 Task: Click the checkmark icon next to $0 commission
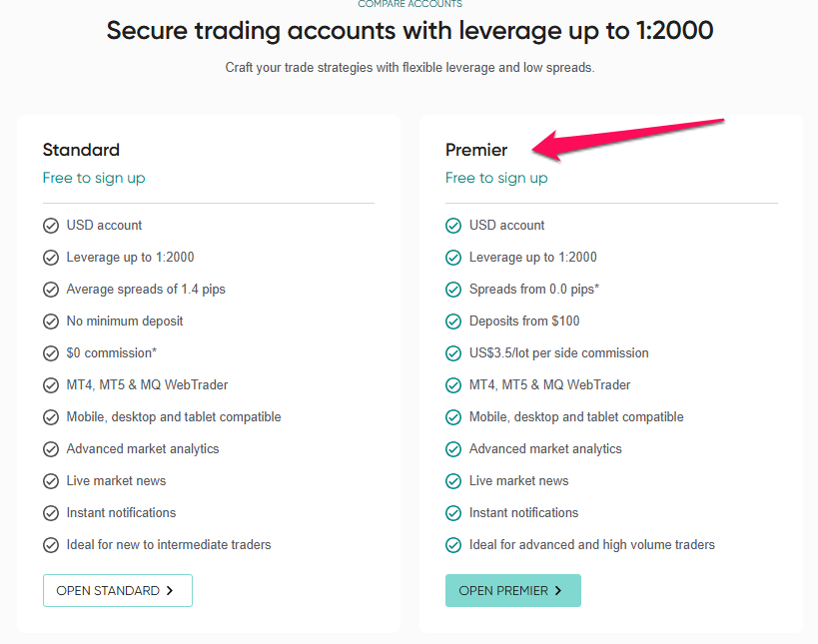click(51, 353)
